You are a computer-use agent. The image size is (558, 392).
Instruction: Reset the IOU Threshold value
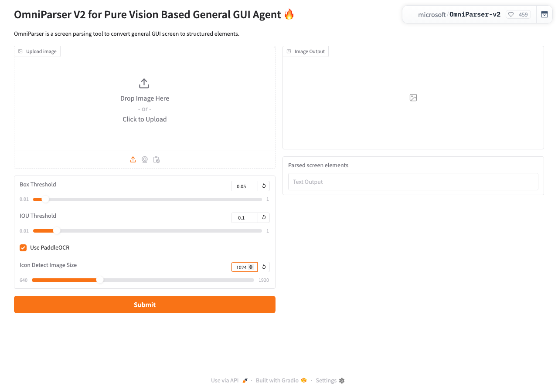pyautogui.click(x=264, y=217)
